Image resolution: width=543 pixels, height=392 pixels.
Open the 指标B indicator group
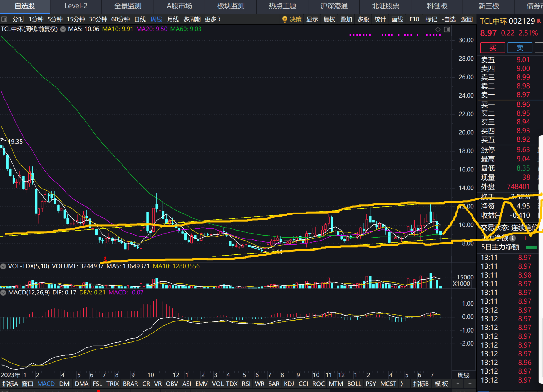pyautogui.click(x=421, y=384)
